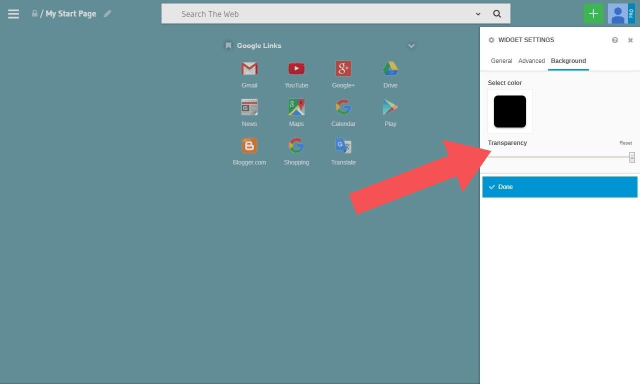Click the gear icon in Widget Settings header
Viewport: 640px width, 384px height.
point(491,40)
